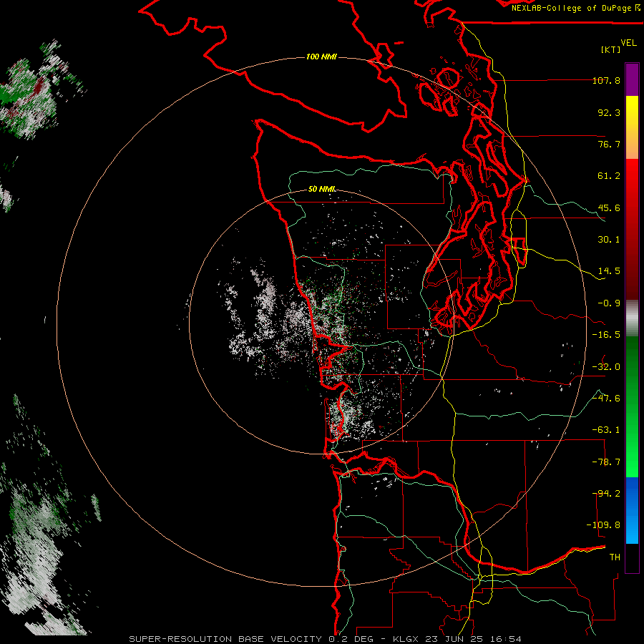Click the 100 NMI range ring label

pos(321,57)
